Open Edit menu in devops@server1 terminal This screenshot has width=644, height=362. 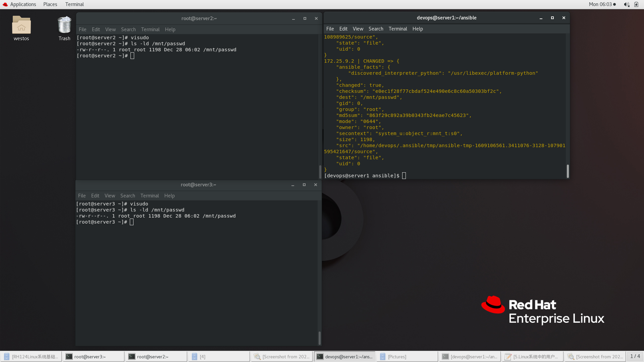(343, 29)
